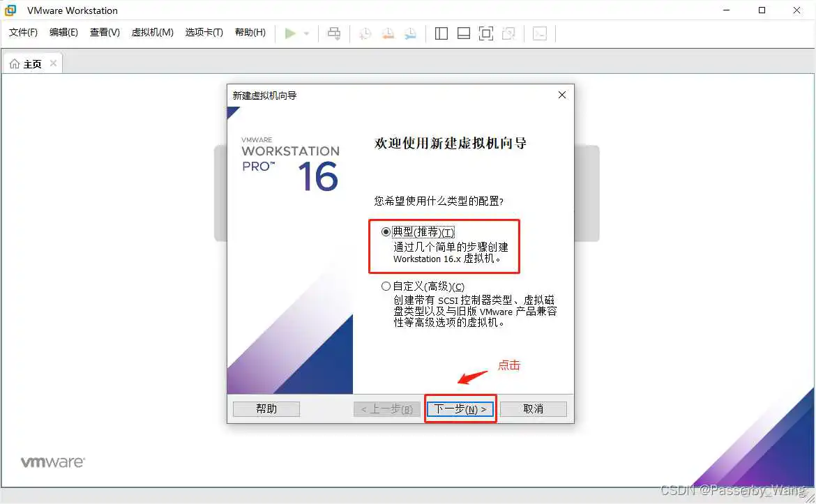Click the 取消 cancel button
This screenshot has height=504, width=816.
point(534,408)
